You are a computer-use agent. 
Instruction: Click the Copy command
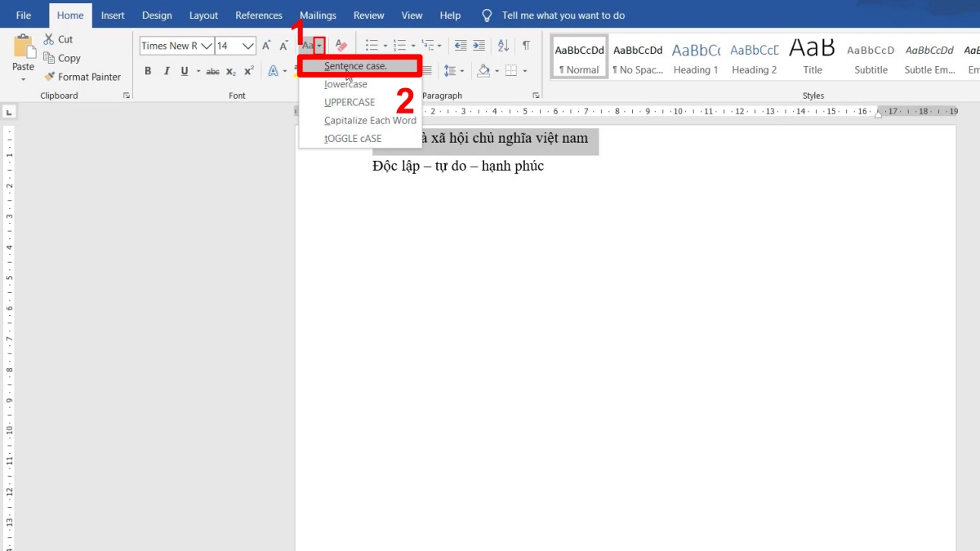pos(62,58)
